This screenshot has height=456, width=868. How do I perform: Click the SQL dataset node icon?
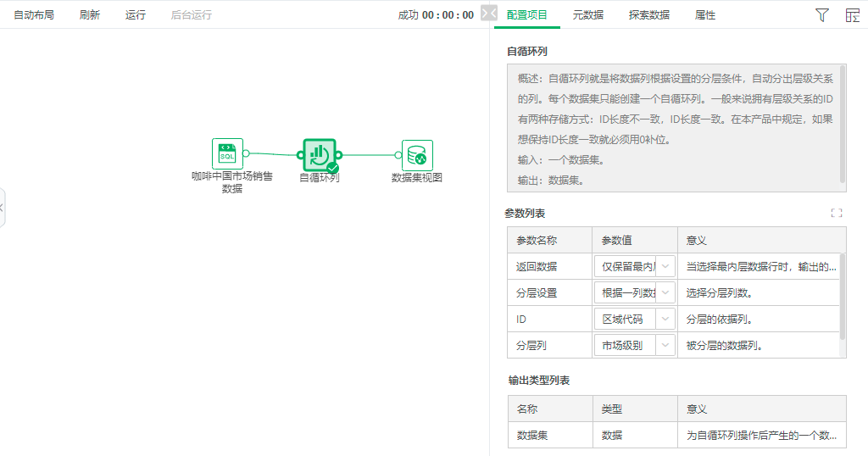(x=227, y=153)
